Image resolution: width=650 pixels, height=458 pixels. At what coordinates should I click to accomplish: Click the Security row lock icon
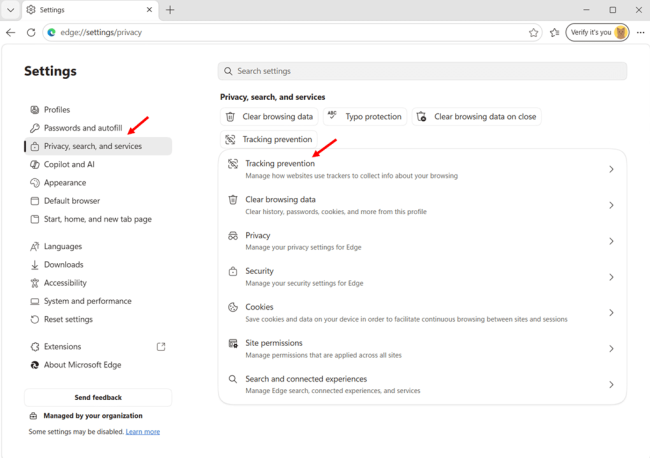point(233,271)
